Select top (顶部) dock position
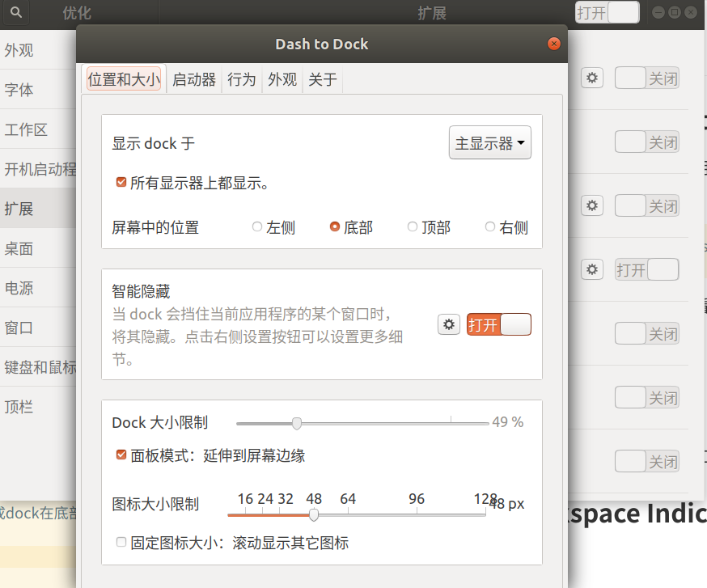This screenshot has width=707, height=588. [x=413, y=227]
